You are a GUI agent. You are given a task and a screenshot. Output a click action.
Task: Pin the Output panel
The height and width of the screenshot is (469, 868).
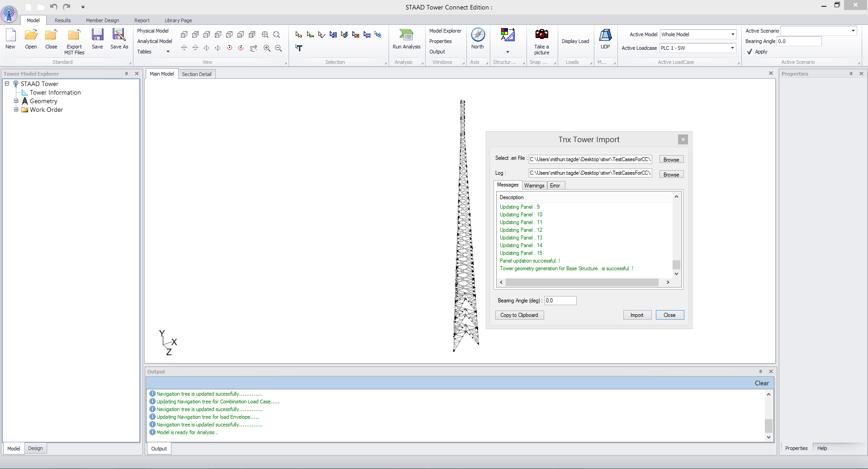click(x=760, y=371)
